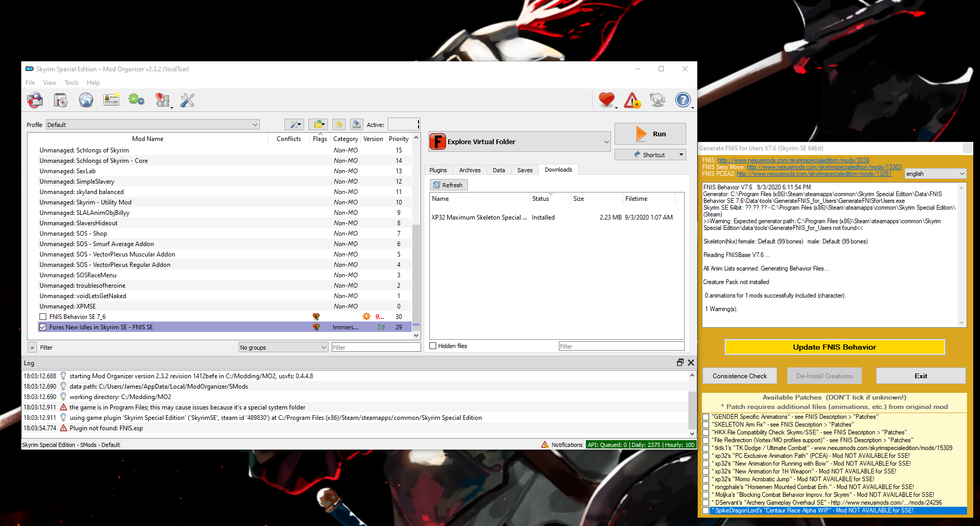Sort mods by Priority column header
This screenshot has width=980, height=526.
399,139
